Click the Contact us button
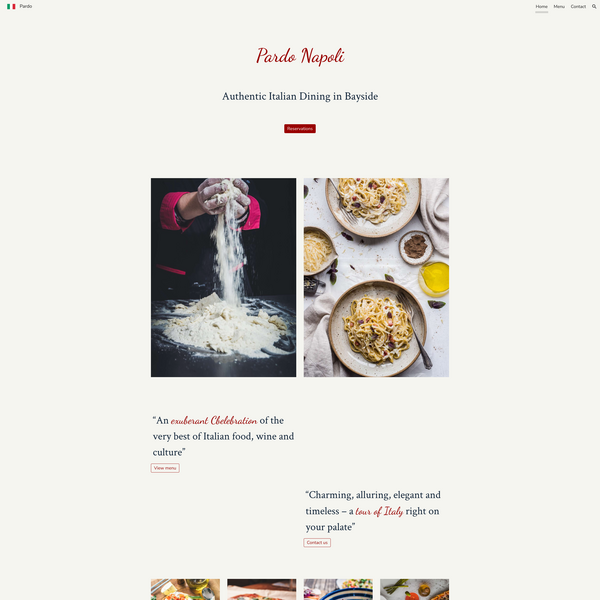600x600 pixels. point(317,543)
